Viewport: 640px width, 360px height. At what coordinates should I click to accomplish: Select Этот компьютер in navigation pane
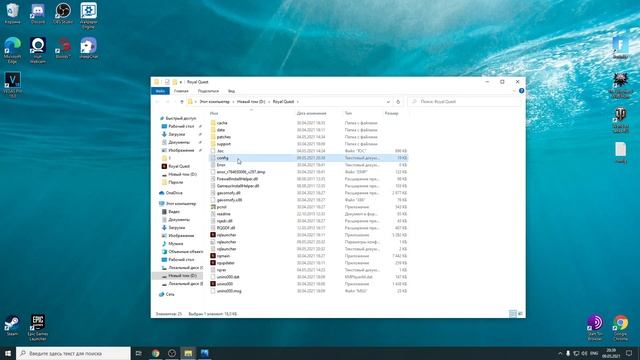pyautogui.click(x=180, y=203)
